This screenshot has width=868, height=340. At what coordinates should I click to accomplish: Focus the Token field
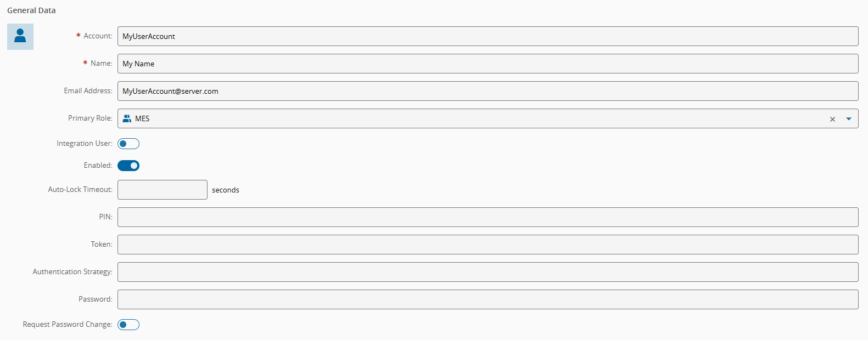pos(488,245)
